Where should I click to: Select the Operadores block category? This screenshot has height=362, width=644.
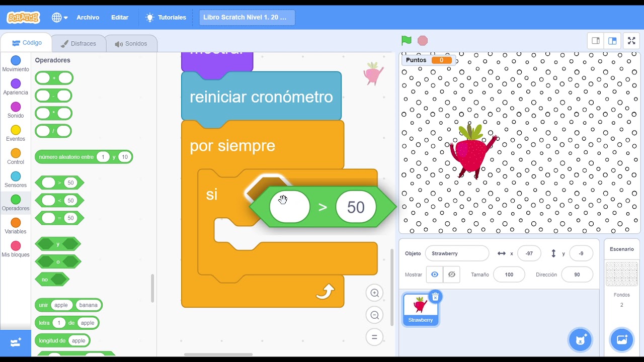16,203
